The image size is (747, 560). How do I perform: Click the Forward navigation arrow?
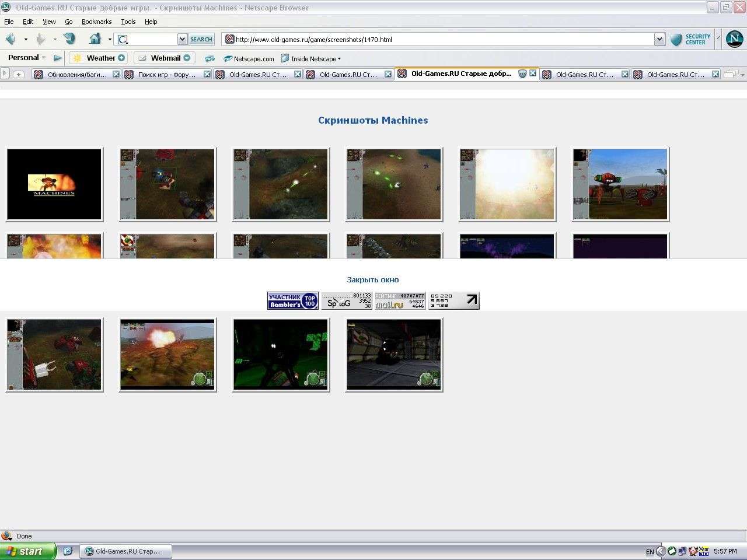tap(40, 39)
